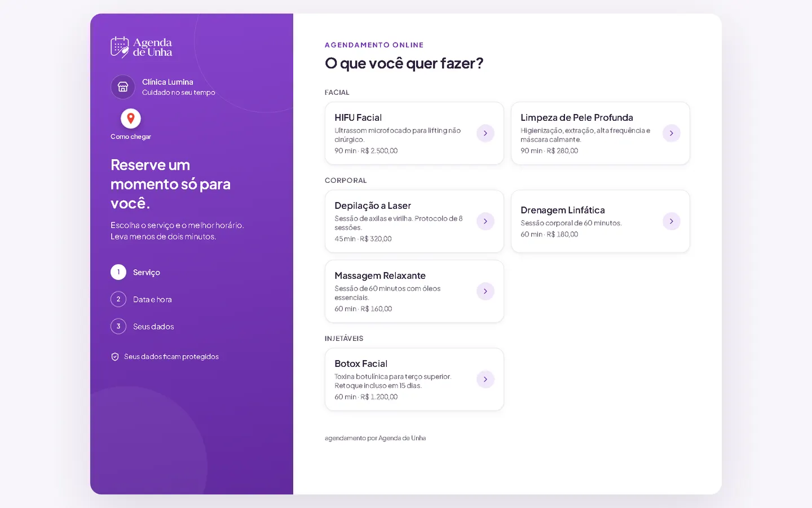Image resolution: width=812 pixels, height=508 pixels.
Task: Select the Botox Facial service title
Action: [x=361, y=364]
